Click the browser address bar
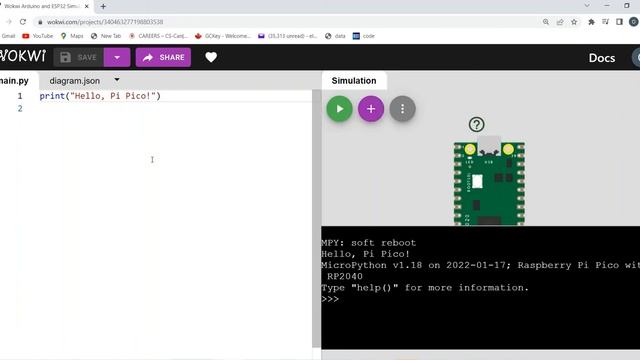 (x=286, y=22)
